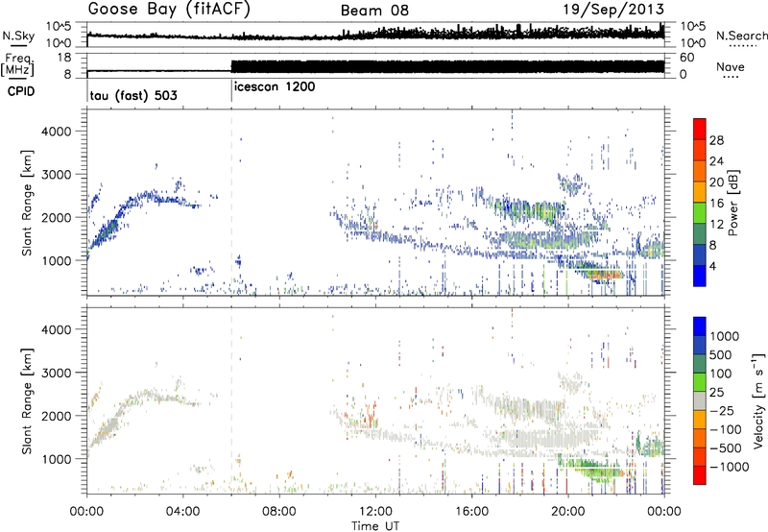Click the gray -25 to 25 velocity segment
768x532 pixels.
(700, 400)
